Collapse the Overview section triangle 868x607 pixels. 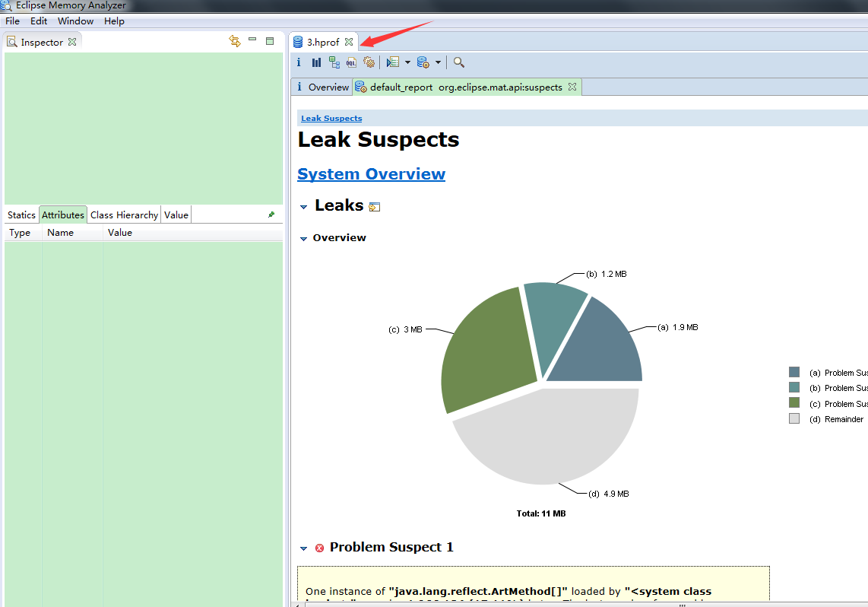(x=303, y=239)
